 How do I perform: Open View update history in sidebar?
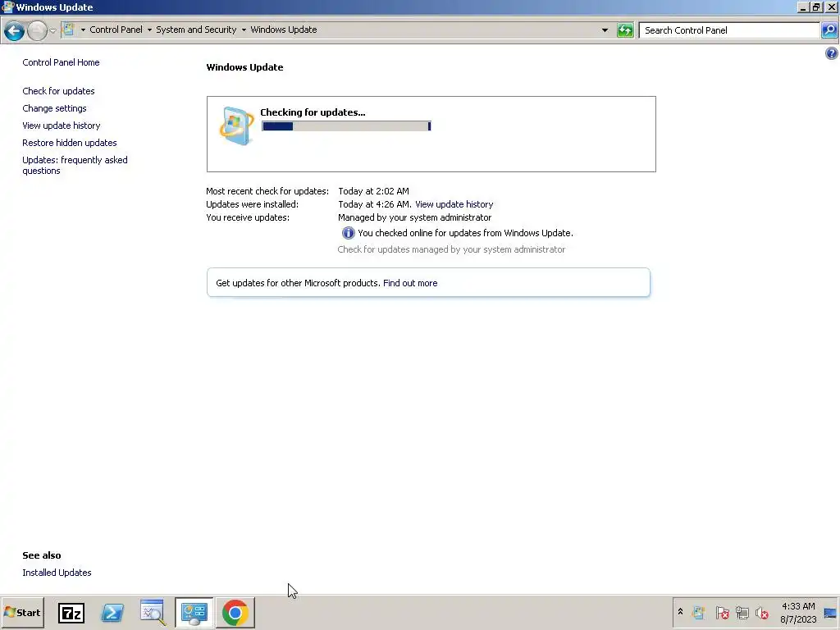[x=61, y=126]
